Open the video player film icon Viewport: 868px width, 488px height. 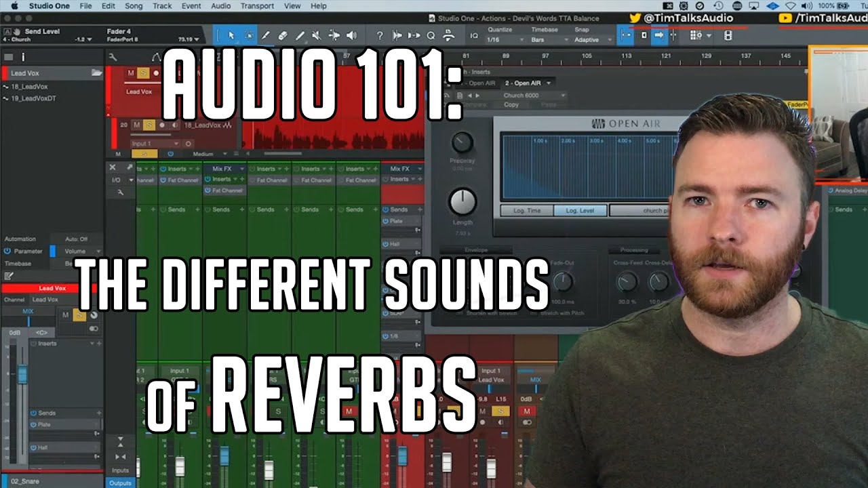(x=728, y=35)
